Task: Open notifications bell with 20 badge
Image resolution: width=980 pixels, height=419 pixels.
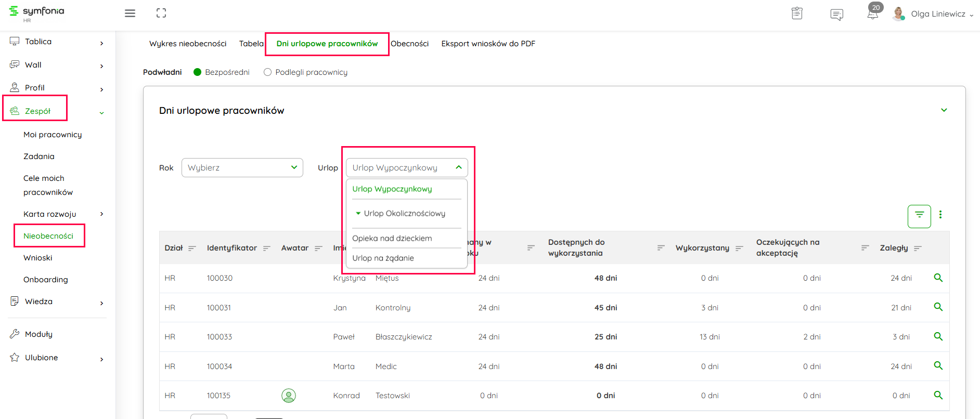Action: click(x=873, y=14)
